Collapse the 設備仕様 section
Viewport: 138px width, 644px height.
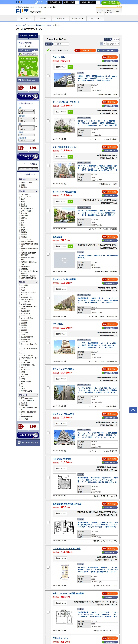click(x=28, y=282)
